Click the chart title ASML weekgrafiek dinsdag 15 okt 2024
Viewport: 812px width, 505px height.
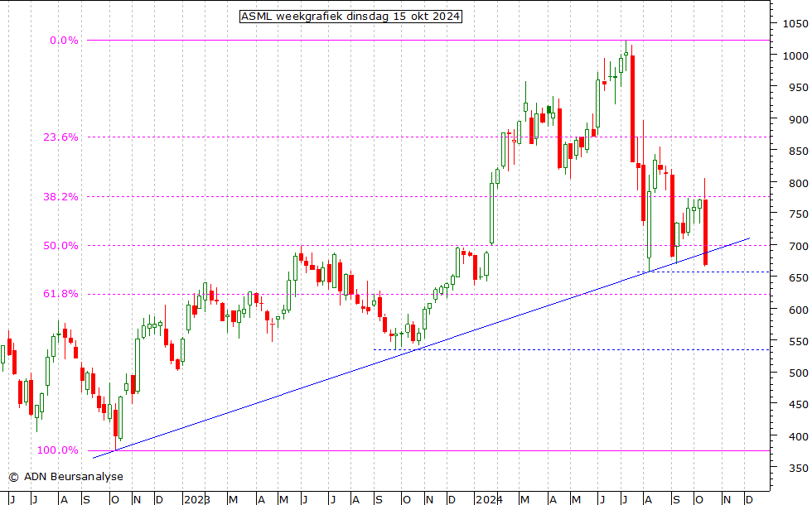(x=350, y=17)
